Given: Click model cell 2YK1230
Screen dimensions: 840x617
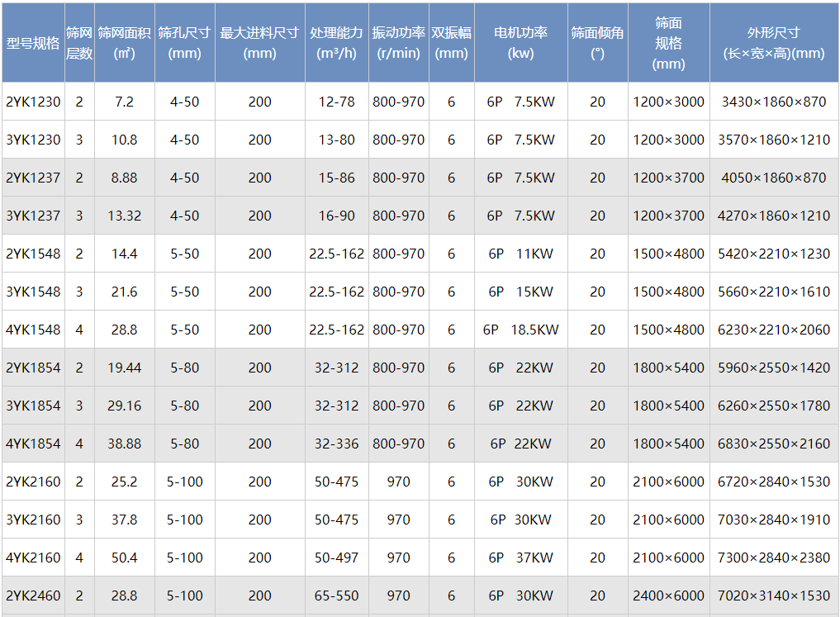Looking at the screenshot, I should pos(33,102).
